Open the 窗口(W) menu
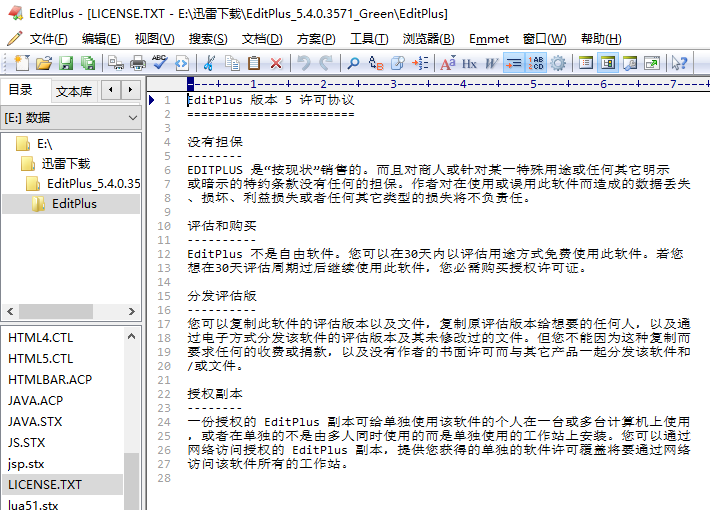The width and height of the screenshot is (710, 510). [544, 39]
